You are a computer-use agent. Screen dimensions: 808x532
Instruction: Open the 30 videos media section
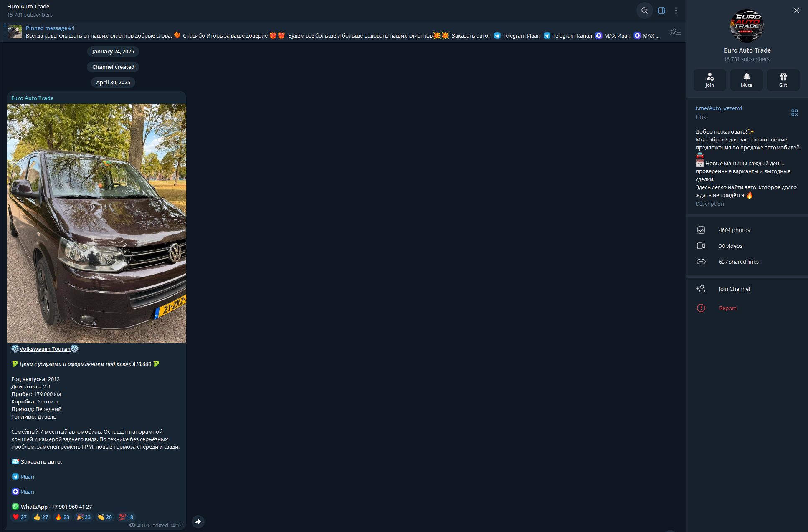pyautogui.click(x=747, y=246)
